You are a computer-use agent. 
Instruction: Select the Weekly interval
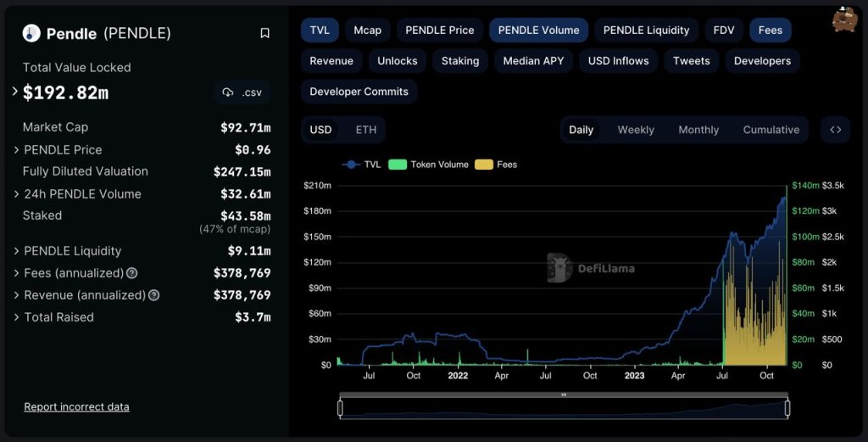pyautogui.click(x=636, y=130)
